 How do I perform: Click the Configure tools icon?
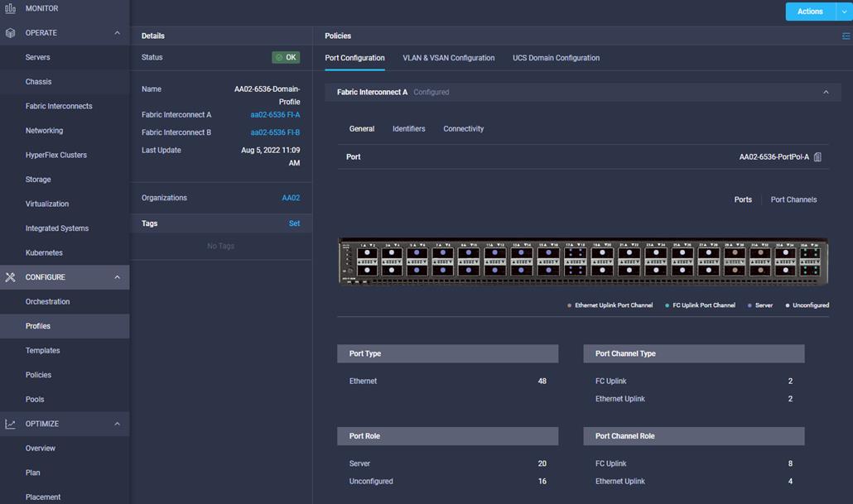click(10, 277)
